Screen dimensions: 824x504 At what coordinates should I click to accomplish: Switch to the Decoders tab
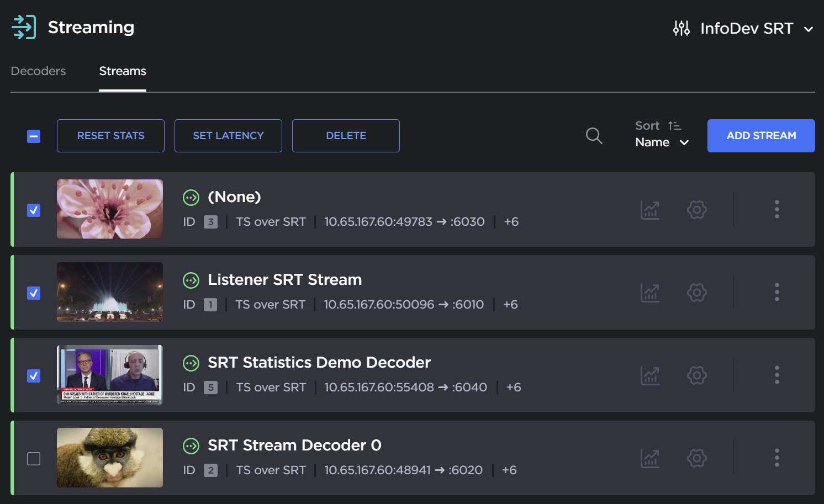click(x=38, y=71)
